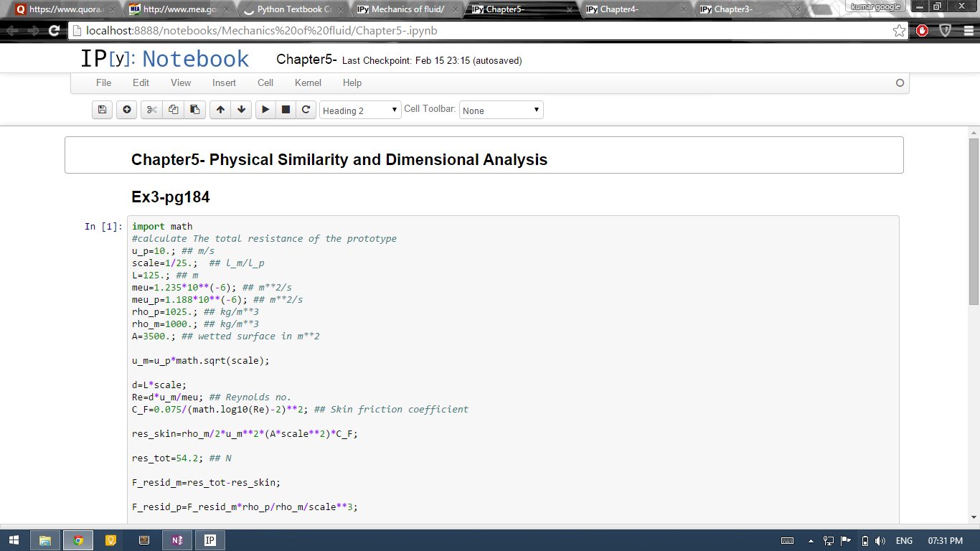Click the Chapter5- notebook title to rename
Image resolution: width=980 pixels, height=551 pixels.
click(306, 60)
